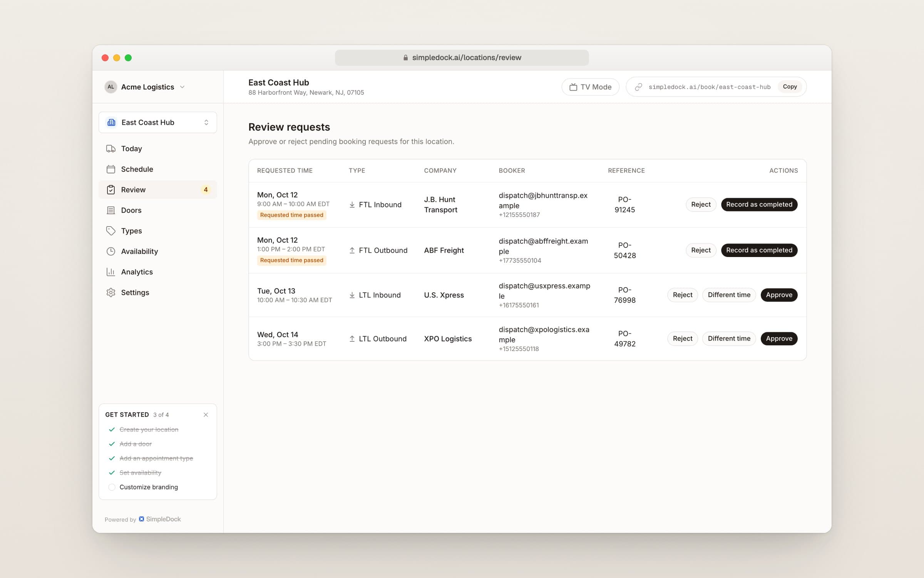Click the Set availability checkmark
The height and width of the screenshot is (578, 924).
coord(112,473)
